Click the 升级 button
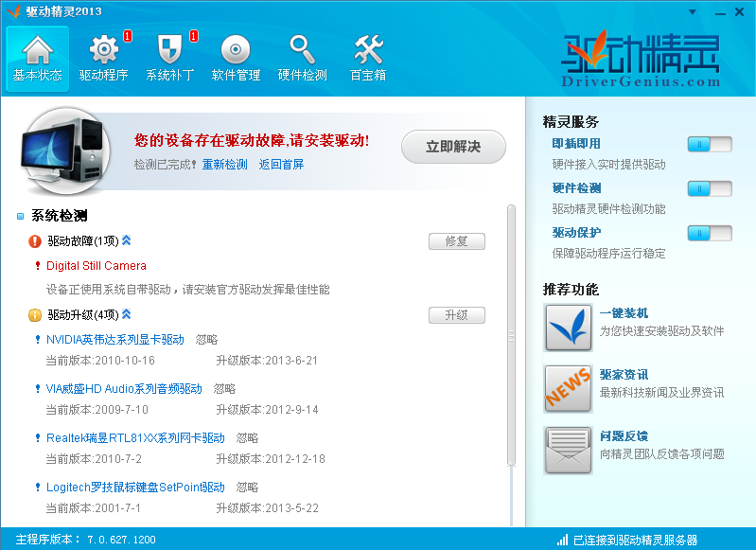The width and height of the screenshot is (756, 550). [x=457, y=315]
